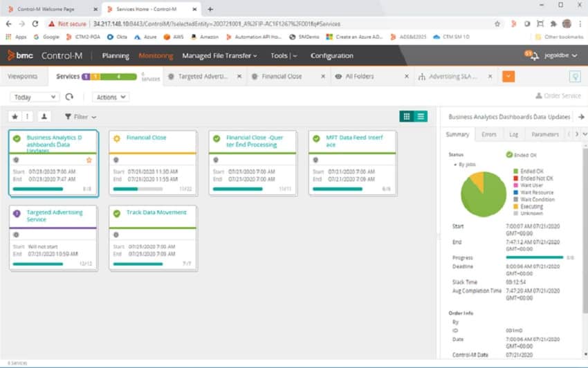Select the Monitoring menu
Viewport: 588px width, 368px height.
point(156,55)
